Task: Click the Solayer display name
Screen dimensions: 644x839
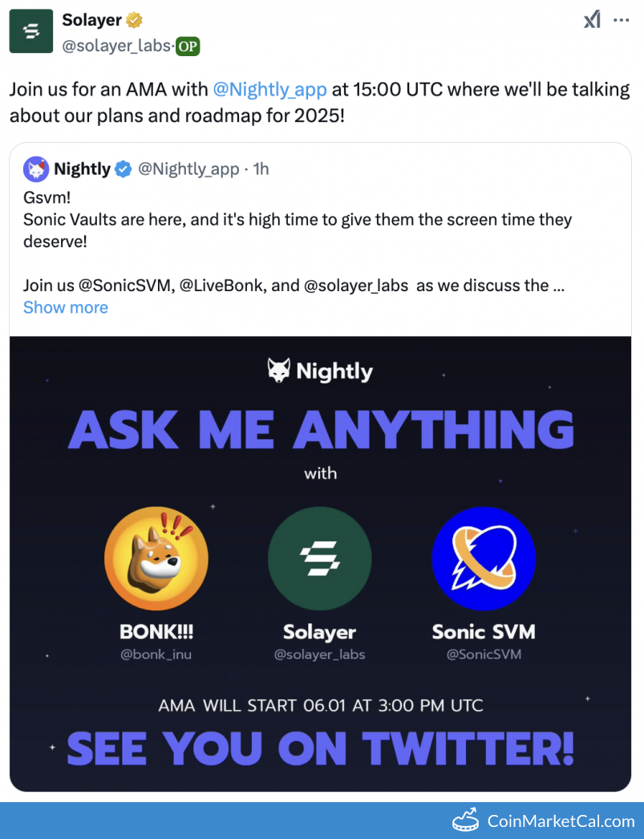Action: click(91, 20)
